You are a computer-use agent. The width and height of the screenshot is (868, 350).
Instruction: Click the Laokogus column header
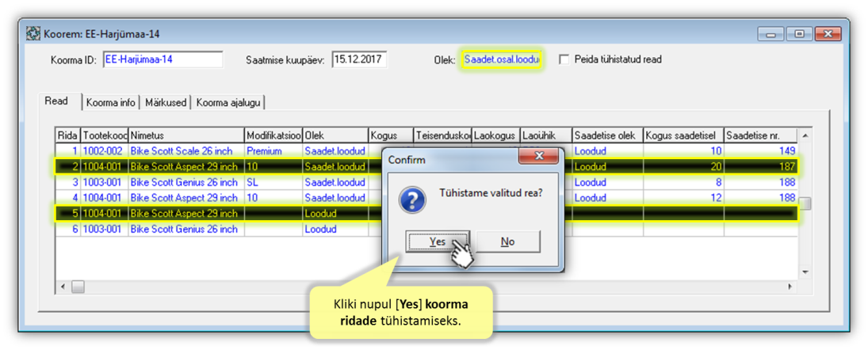(x=496, y=135)
